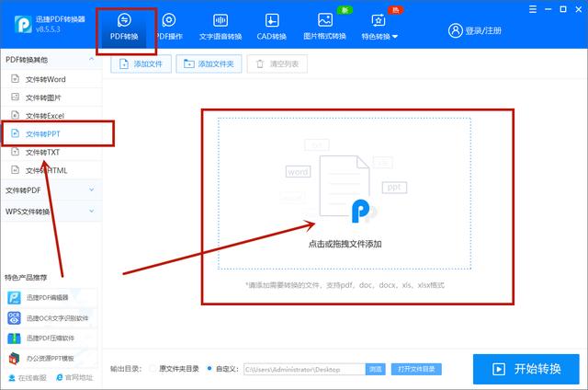Select 文件转Excel option
Image resolution: width=588 pixels, height=390 pixels.
click(51, 116)
